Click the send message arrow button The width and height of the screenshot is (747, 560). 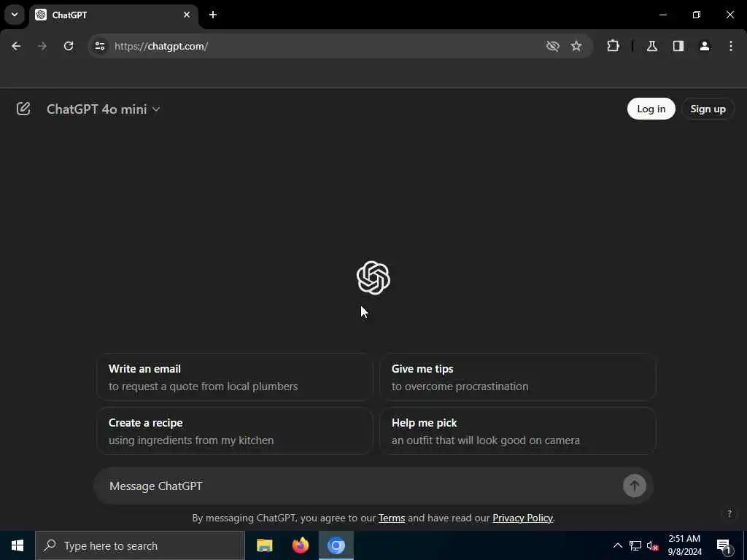(634, 486)
